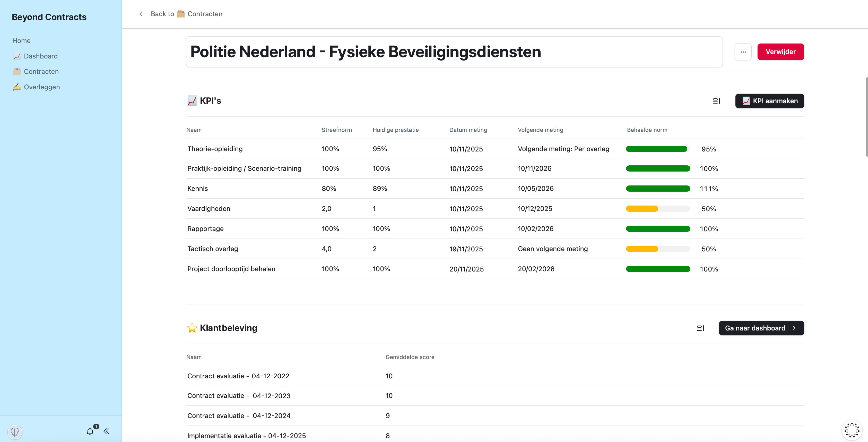Open the Naam column header in KPI's
Screen dimensions: 868x442
click(x=194, y=130)
